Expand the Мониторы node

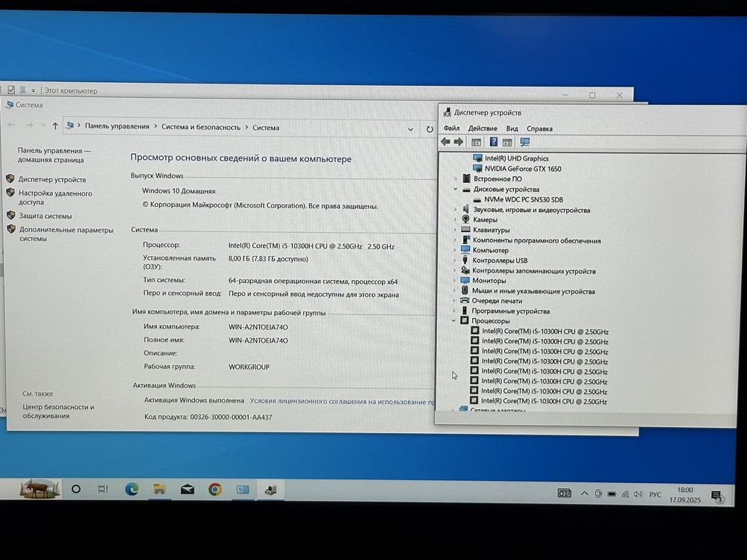(x=454, y=281)
